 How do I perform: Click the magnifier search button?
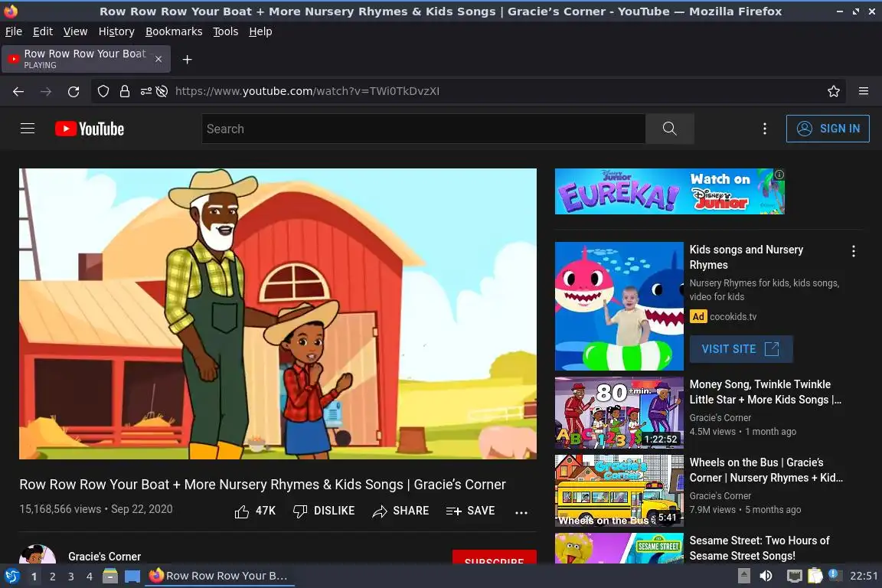pos(669,129)
